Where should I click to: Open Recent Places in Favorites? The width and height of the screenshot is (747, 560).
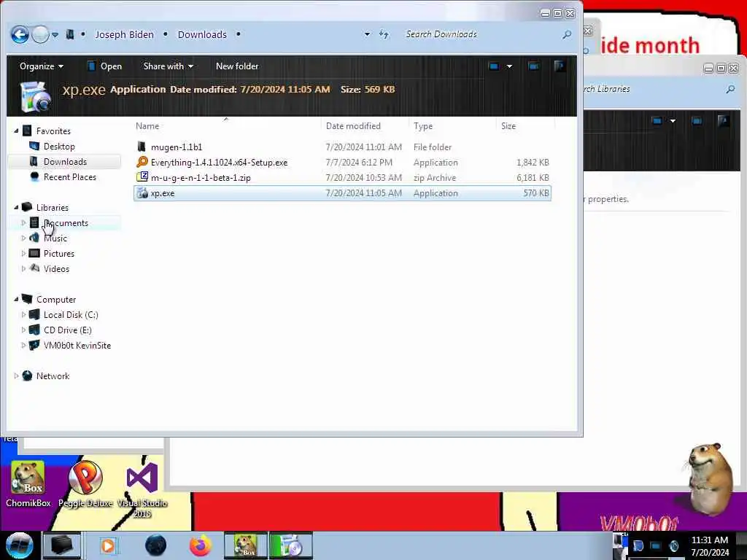[69, 177]
